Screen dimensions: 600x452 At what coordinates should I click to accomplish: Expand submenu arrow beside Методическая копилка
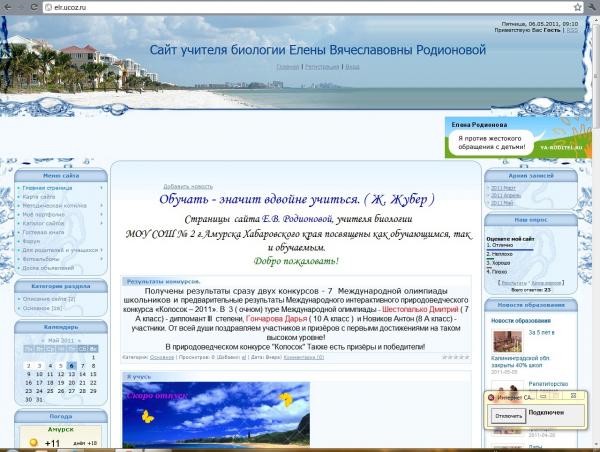[x=101, y=206]
